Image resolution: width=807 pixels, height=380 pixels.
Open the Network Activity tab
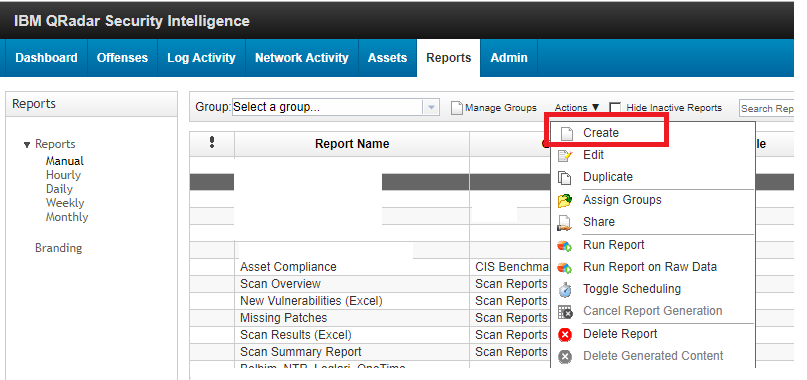(x=302, y=58)
